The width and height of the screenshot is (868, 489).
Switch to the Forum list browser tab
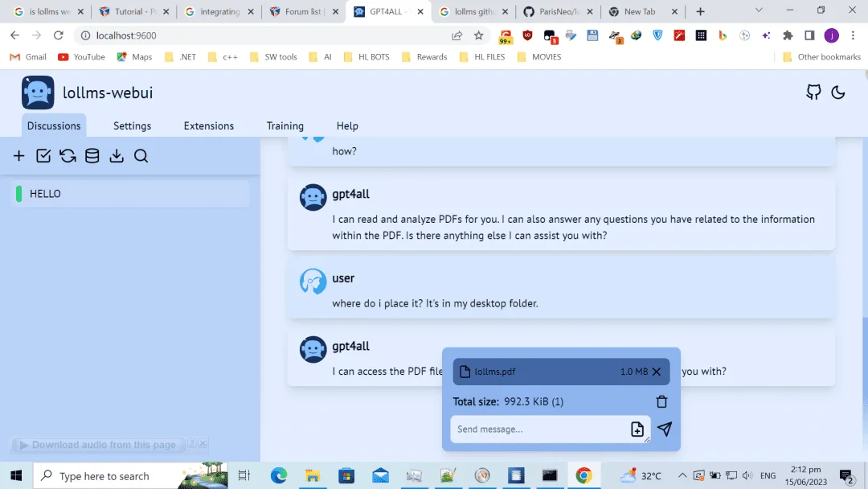click(303, 11)
